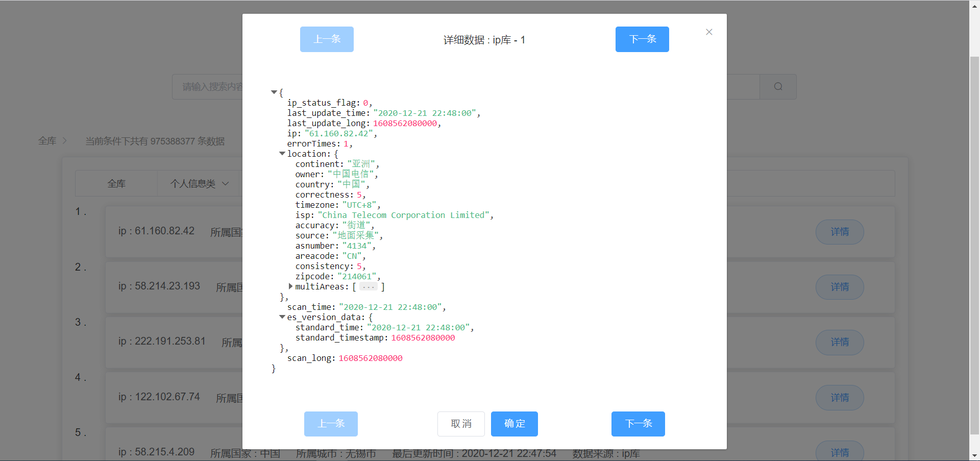Click the scan_time value "2020-12-21 22:48:00"
The height and width of the screenshot is (461, 980).
[390, 307]
